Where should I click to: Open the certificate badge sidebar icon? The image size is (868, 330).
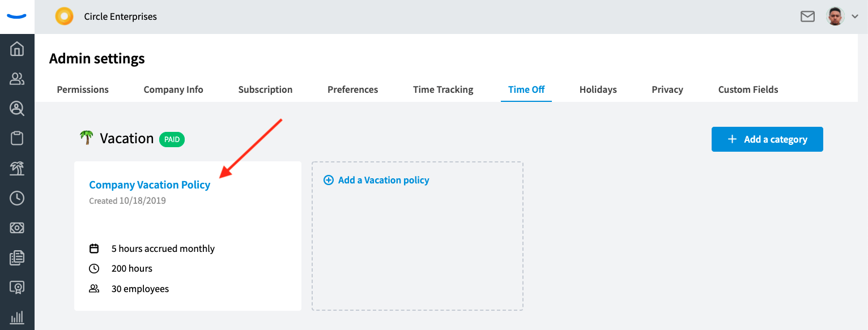tap(17, 288)
